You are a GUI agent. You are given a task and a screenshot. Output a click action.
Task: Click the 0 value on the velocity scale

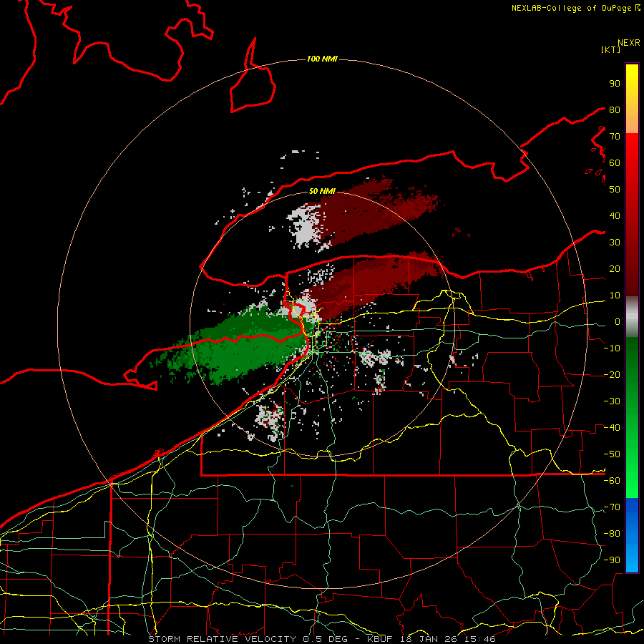click(618, 322)
